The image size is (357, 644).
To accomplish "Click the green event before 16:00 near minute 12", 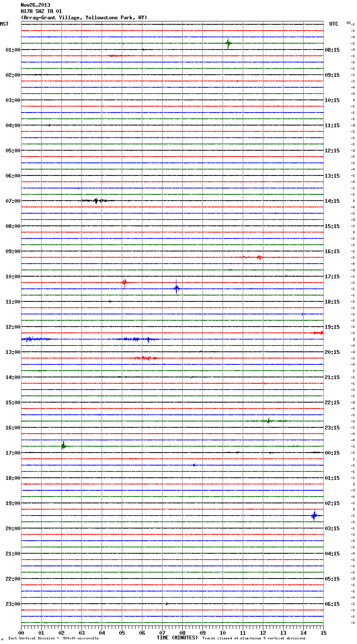I will click(268, 421).
